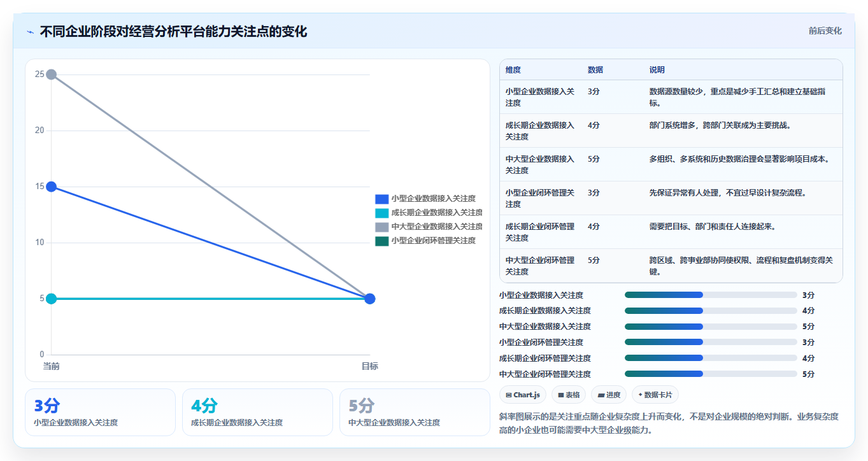Click the description 需要把目标、部门和责任人连接起来
Viewport: 868px width, 461px height.
click(x=712, y=227)
